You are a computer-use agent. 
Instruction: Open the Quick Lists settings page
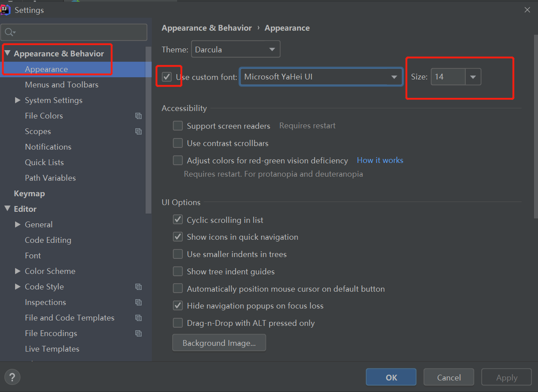44,162
